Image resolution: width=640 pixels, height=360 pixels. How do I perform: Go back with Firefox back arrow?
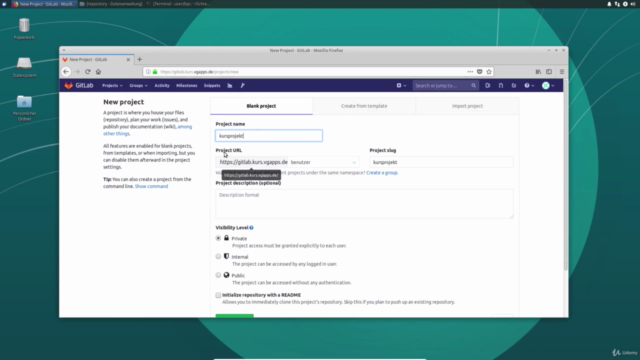click(x=66, y=71)
